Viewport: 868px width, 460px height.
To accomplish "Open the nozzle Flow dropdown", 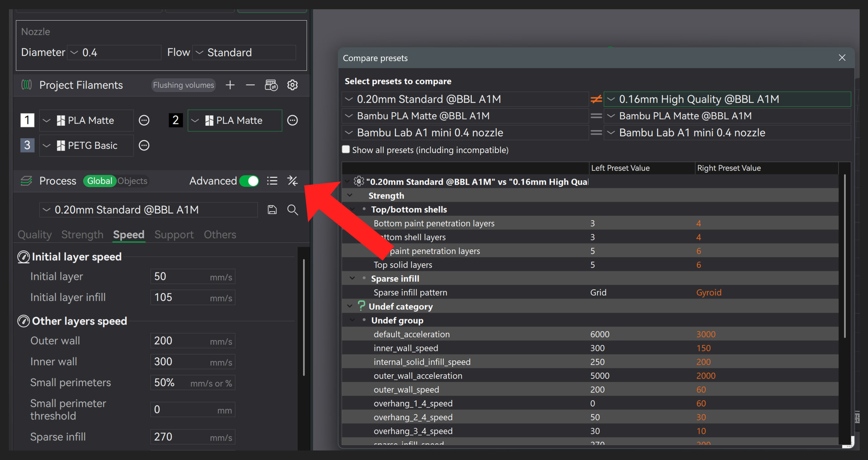I will tap(244, 52).
